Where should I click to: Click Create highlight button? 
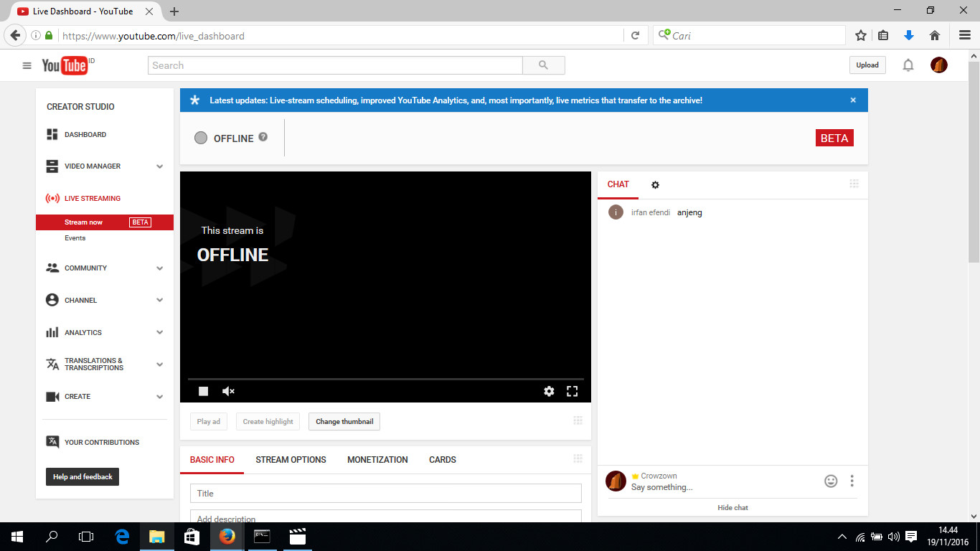[x=268, y=422]
